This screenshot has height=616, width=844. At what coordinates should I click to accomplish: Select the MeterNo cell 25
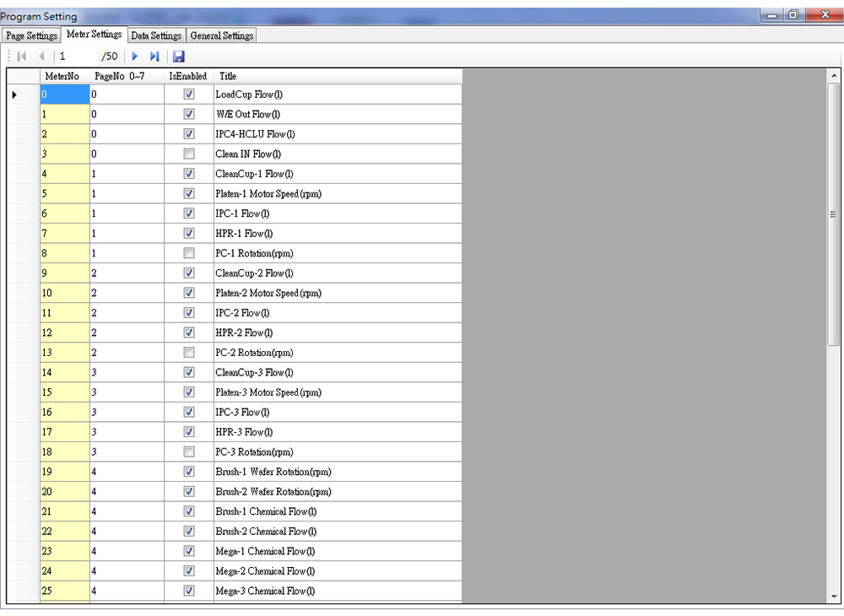point(65,591)
